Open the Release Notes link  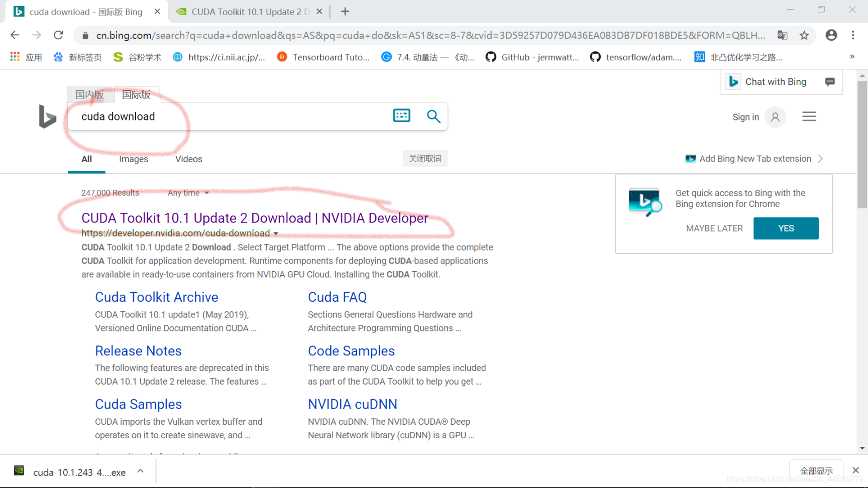[138, 351]
